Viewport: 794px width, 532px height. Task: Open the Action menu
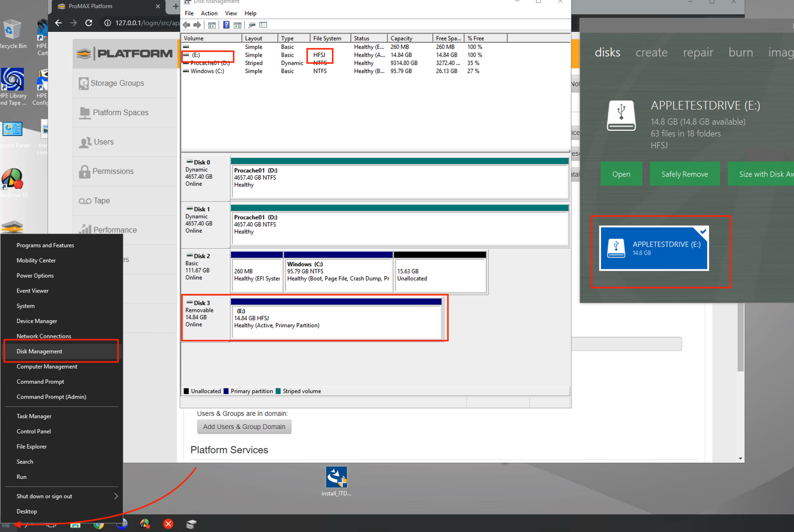click(209, 13)
